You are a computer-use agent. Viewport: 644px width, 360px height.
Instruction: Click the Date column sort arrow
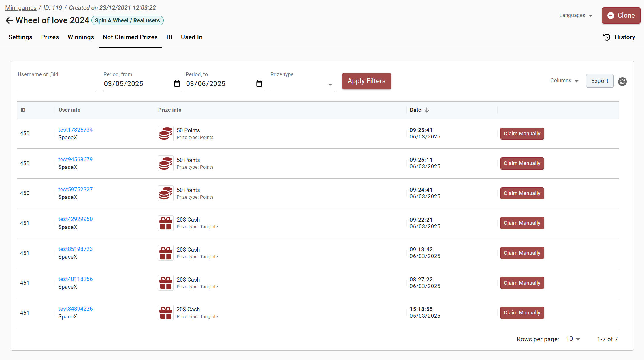tap(427, 110)
